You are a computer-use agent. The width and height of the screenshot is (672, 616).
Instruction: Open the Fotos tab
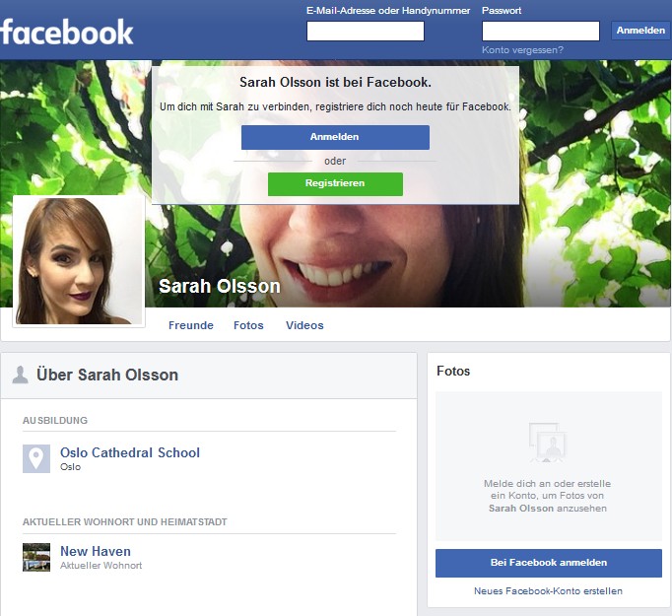pos(248,325)
